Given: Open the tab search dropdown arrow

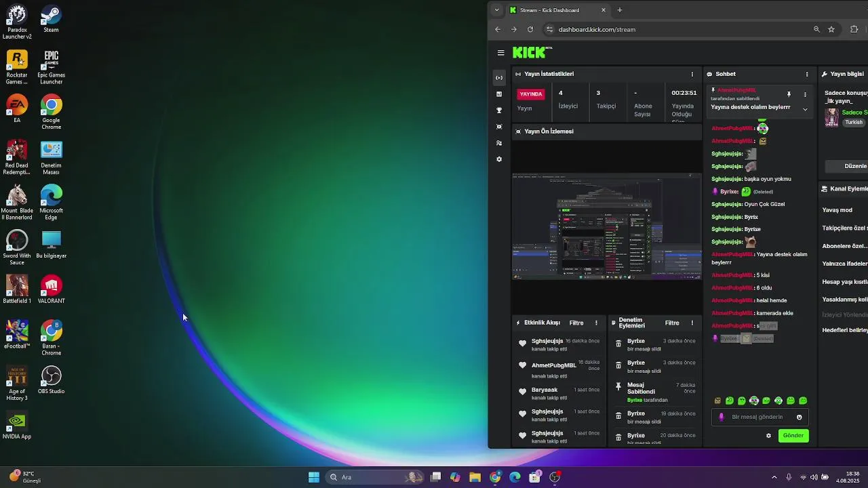Looking at the screenshot, I should (x=497, y=10).
